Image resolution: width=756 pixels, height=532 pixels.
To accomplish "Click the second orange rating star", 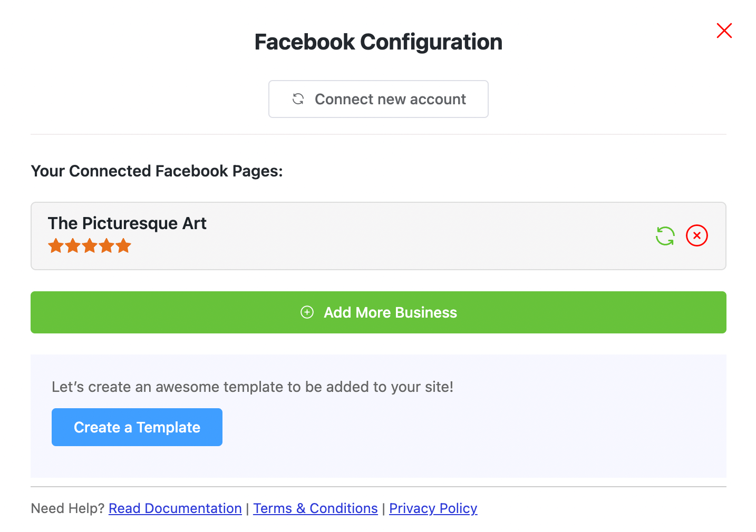I will [73, 245].
